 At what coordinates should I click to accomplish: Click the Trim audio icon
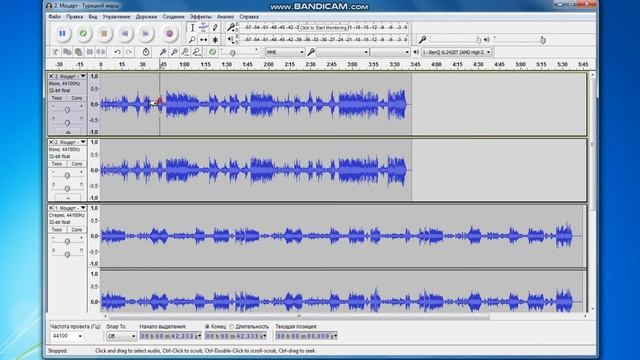coord(89,52)
